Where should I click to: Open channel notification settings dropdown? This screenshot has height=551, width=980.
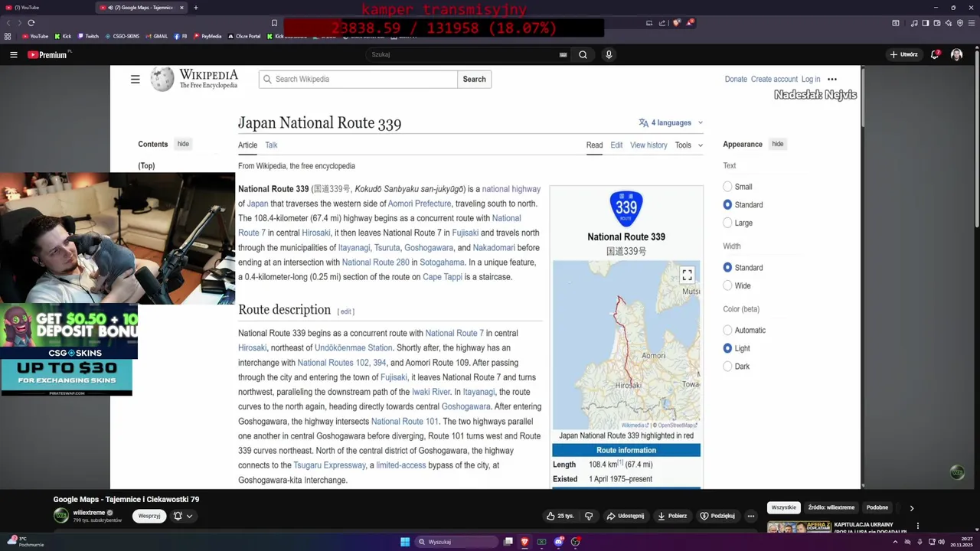(182, 516)
